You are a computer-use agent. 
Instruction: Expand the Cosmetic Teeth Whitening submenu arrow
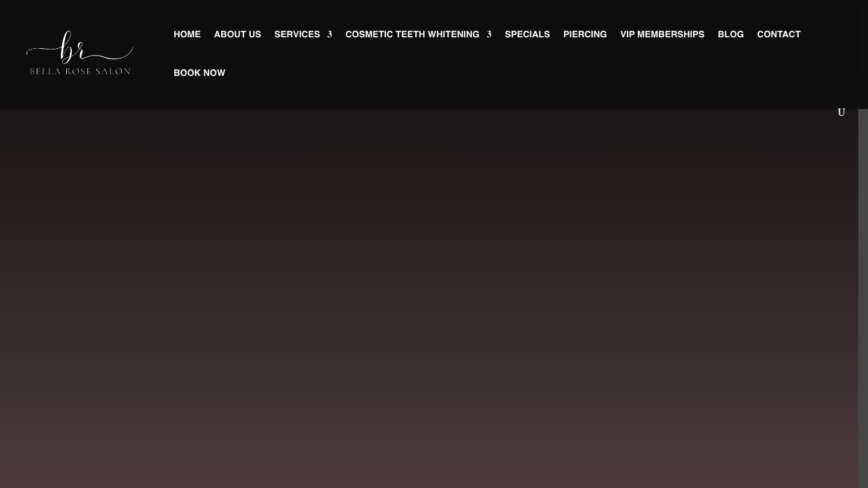point(489,34)
